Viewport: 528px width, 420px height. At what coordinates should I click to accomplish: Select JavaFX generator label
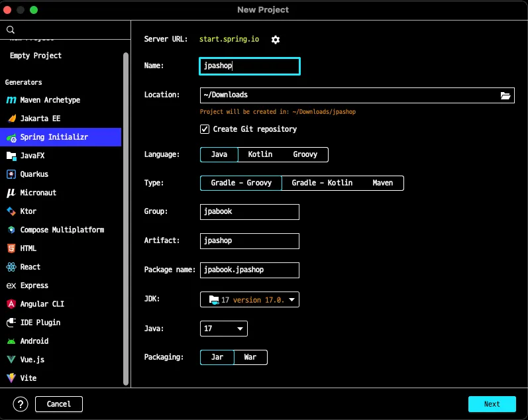32,156
